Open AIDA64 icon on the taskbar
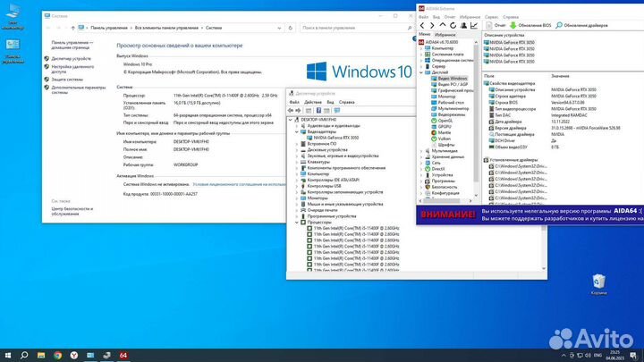Image resolution: width=644 pixels, height=362 pixels. point(123,356)
